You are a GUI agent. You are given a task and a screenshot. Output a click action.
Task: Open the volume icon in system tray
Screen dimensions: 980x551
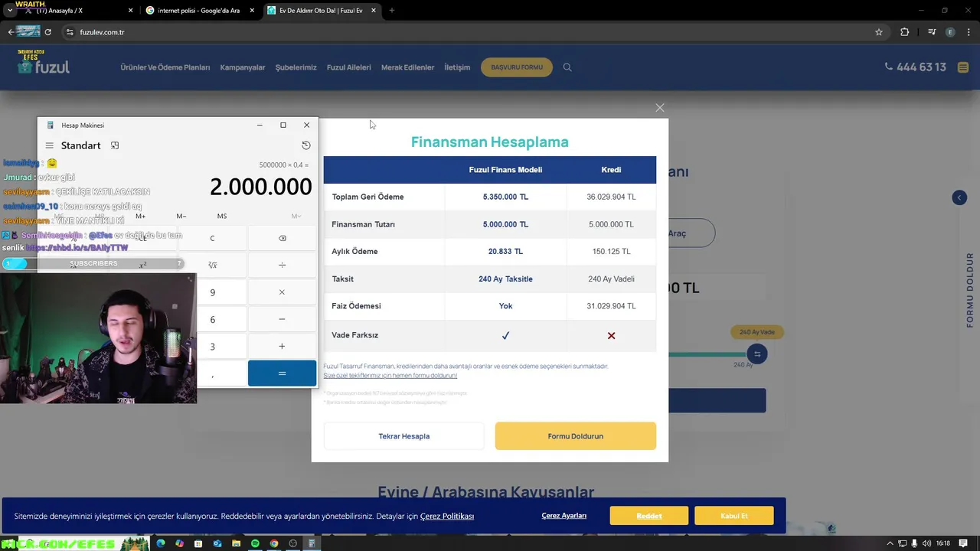[x=927, y=543]
